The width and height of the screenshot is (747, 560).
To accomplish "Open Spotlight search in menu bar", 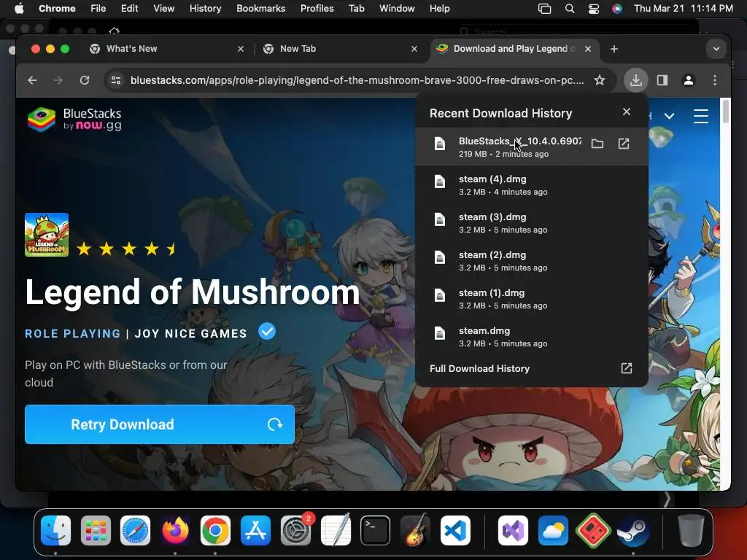I will 569,8.
